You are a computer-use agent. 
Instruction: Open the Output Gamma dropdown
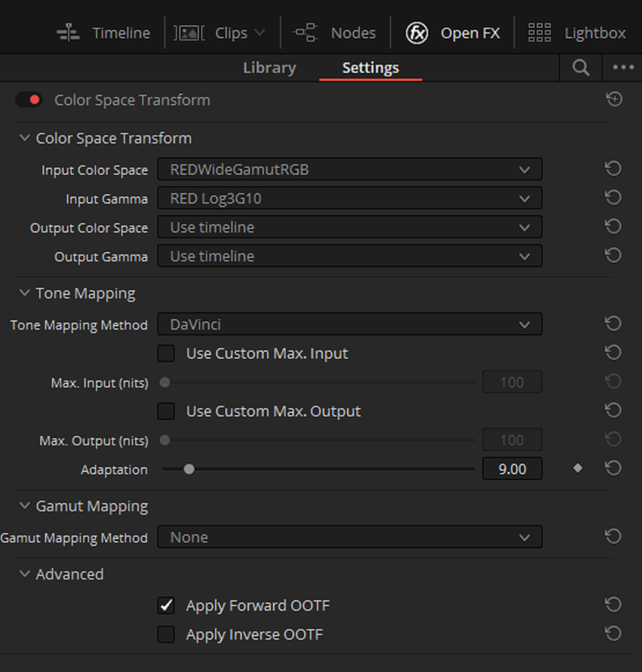tap(350, 256)
